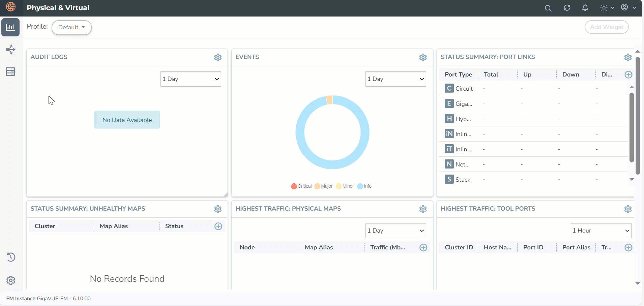This screenshot has width=644, height=306.
Task: Open the notifications bell
Action: point(585,8)
